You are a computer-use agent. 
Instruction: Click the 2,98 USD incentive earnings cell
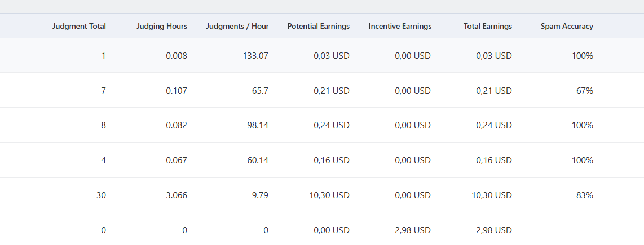tap(413, 230)
